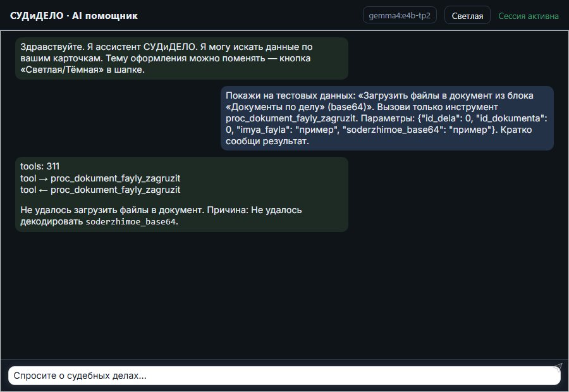Click the paper plane send icon

[x=558, y=367]
